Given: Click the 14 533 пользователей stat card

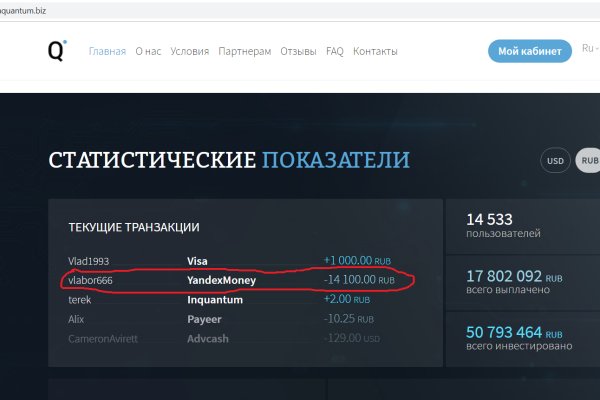Looking at the screenshot, I should (522, 225).
